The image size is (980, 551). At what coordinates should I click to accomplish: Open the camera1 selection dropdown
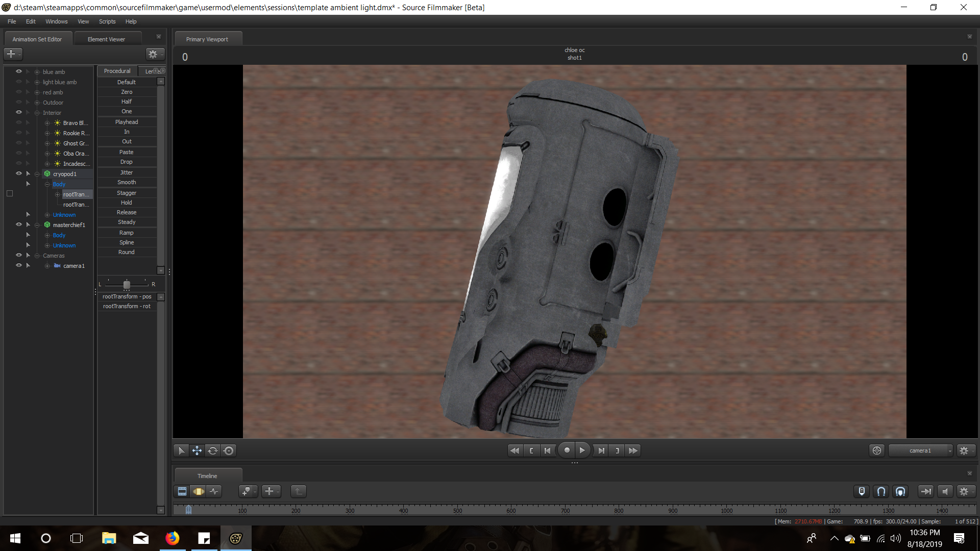[920, 450]
